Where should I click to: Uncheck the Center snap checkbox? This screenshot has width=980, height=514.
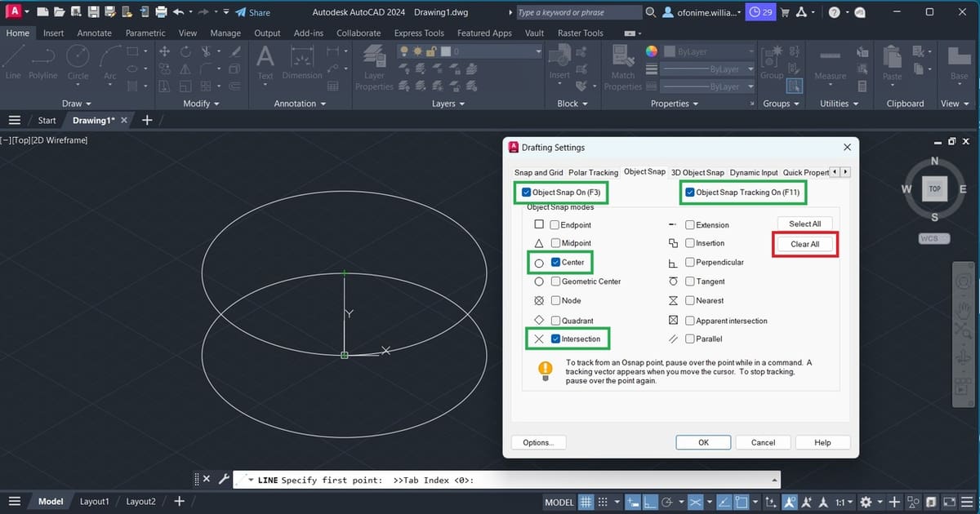tap(555, 263)
